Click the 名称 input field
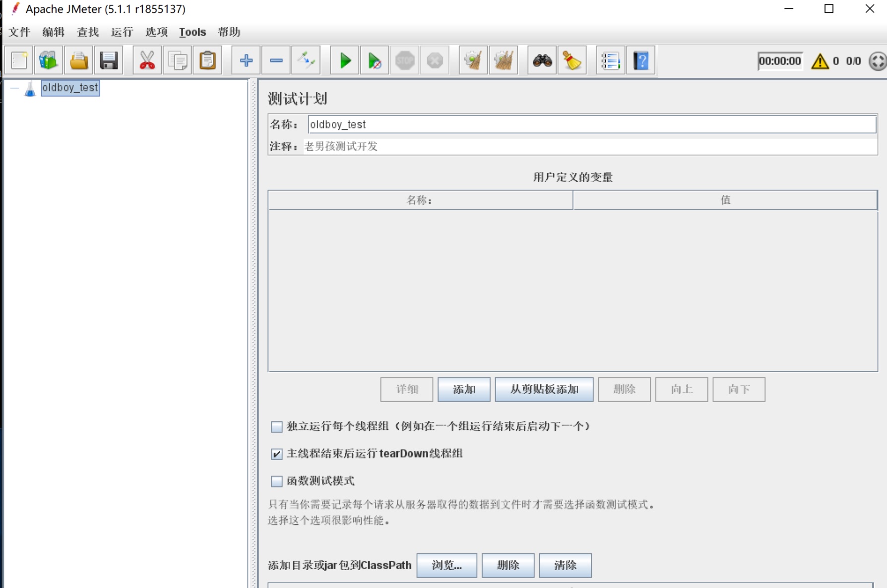 [x=591, y=124]
